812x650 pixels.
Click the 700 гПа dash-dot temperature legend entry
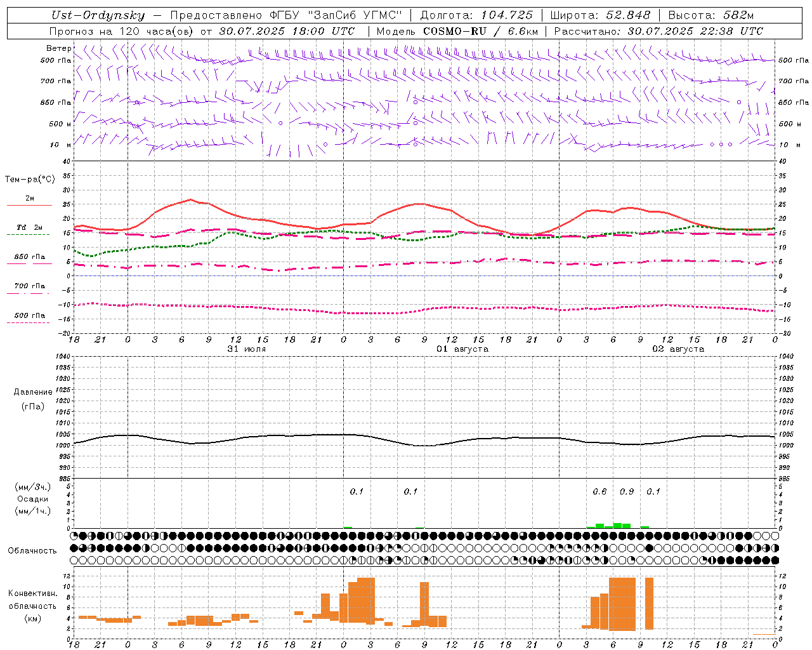[30, 286]
